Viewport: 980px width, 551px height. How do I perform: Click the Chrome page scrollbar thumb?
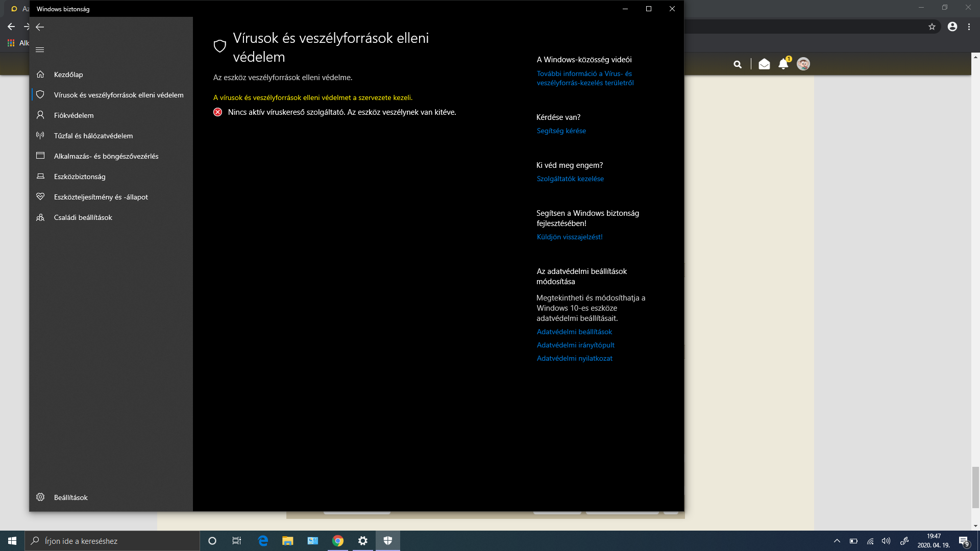pos(975,487)
